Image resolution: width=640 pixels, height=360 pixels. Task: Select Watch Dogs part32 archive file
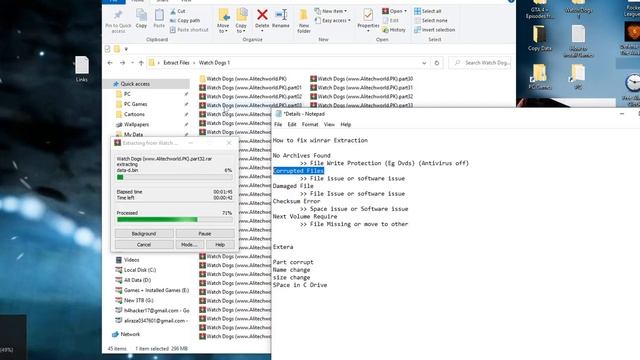[362, 97]
